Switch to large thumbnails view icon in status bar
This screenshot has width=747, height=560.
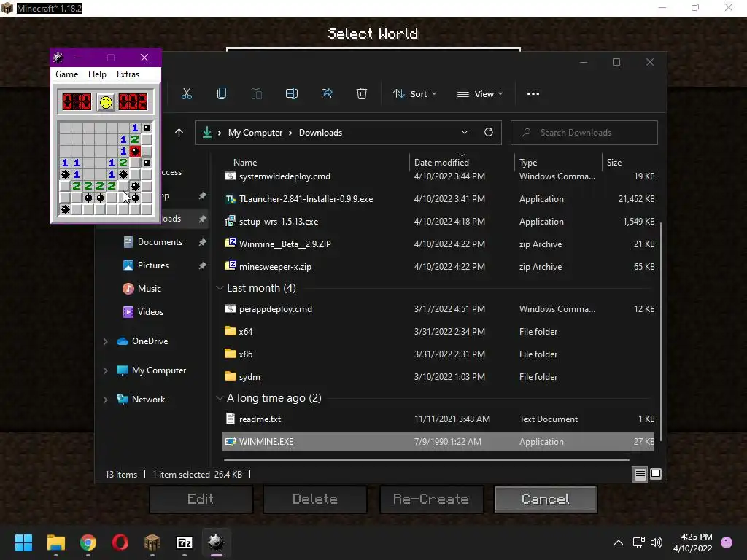click(656, 474)
